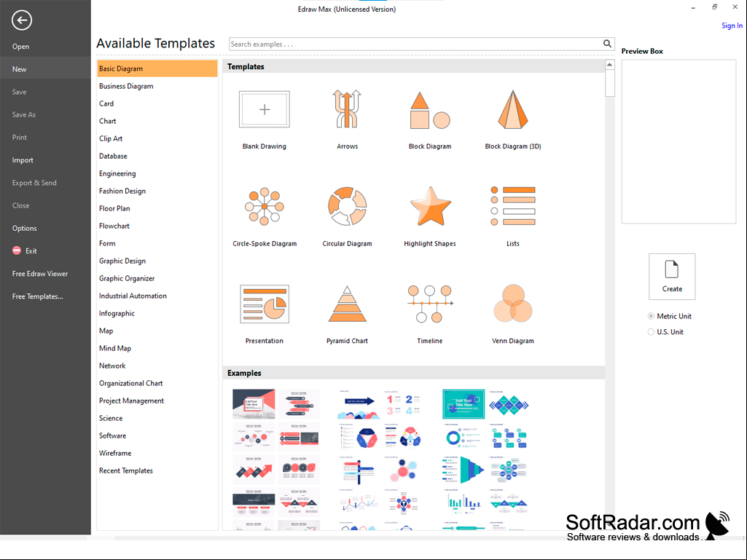The width and height of the screenshot is (747, 560).
Task: Pick the Lists template icon
Action: 513,206
